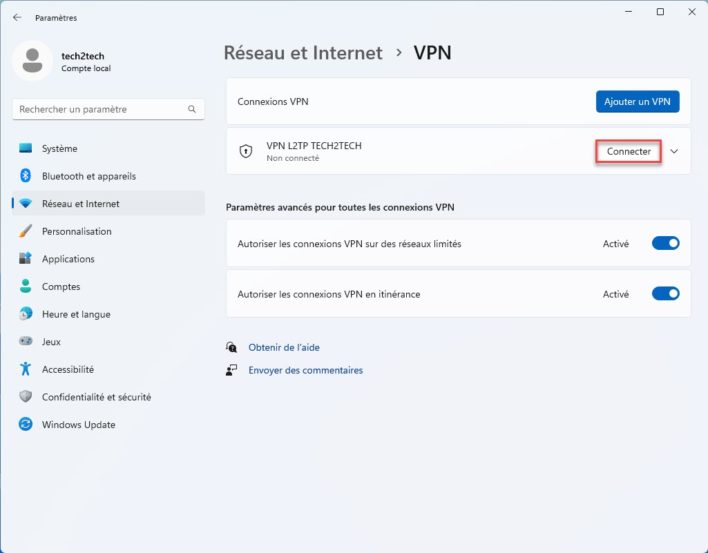
Task: Open the Obtenir de l'aide link
Action: [284, 347]
